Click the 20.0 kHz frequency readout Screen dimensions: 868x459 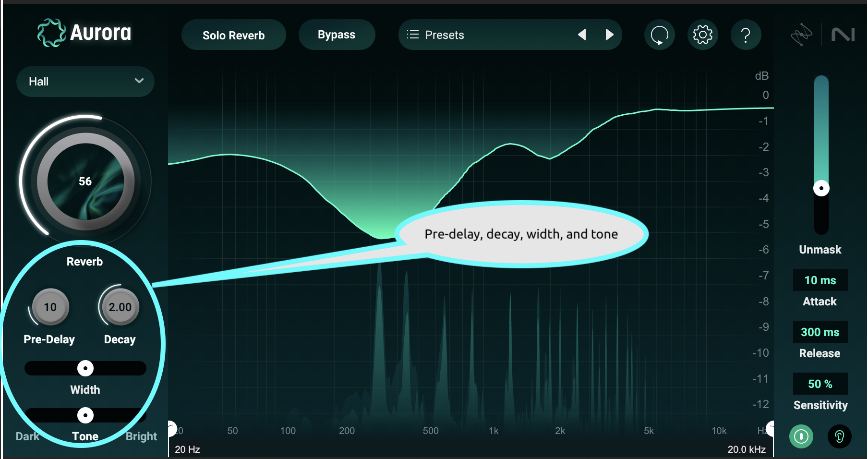click(747, 449)
